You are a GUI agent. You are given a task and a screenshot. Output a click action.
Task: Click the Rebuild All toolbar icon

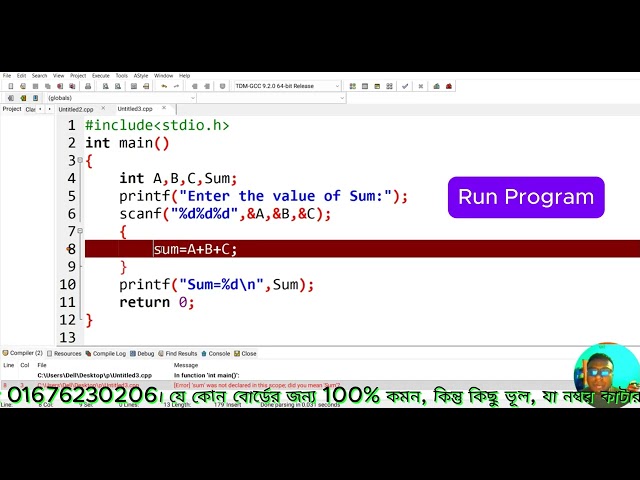coord(389,86)
